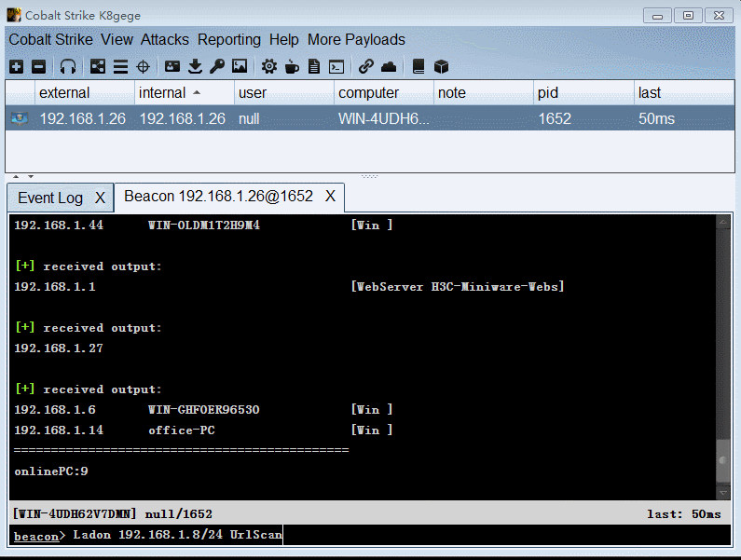
Task: Click the coffee cup Java applet attack icon
Action: (x=292, y=67)
